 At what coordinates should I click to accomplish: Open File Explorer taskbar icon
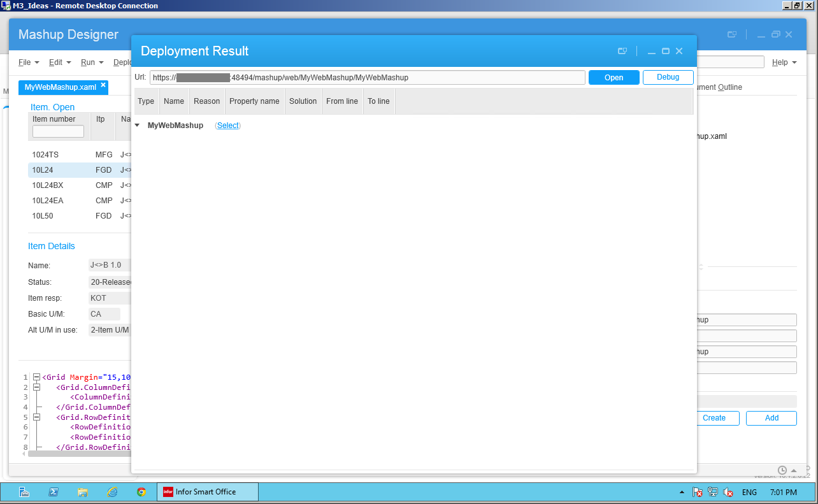tap(82, 492)
